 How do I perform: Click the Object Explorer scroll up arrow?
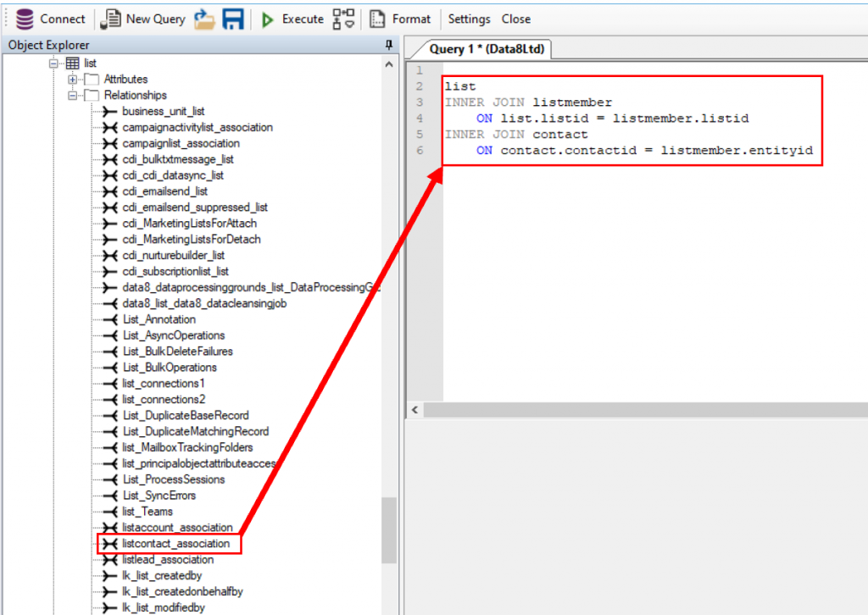(x=389, y=64)
